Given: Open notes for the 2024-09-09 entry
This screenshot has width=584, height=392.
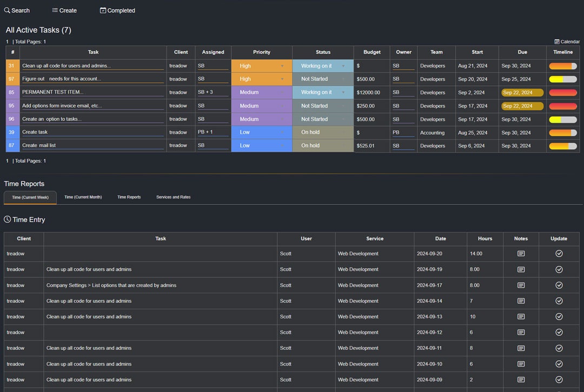Looking at the screenshot, I should (x=521, y=380).
